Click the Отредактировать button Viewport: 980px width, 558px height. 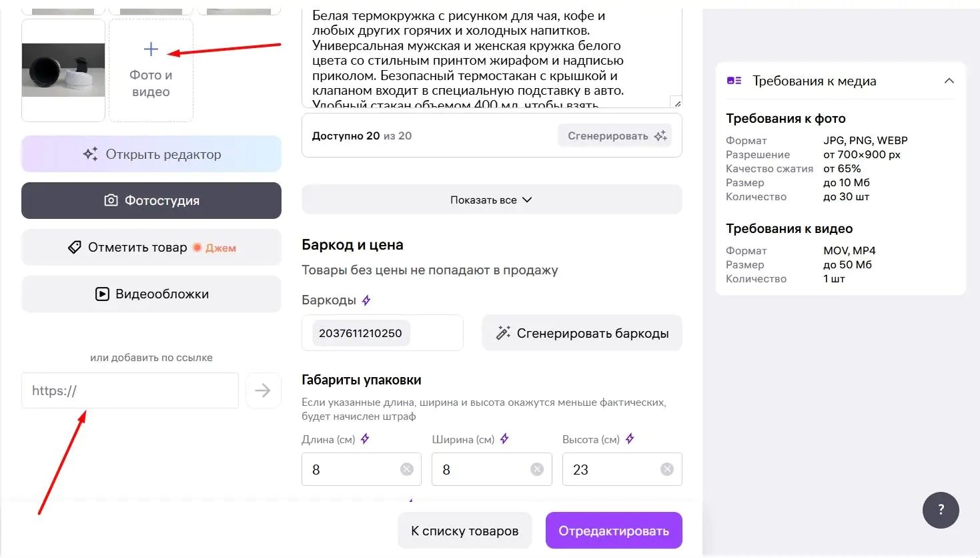click(x=614, y=531)
